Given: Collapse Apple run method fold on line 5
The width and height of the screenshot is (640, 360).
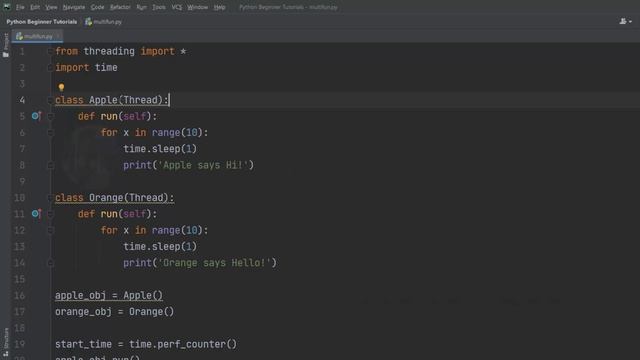Looking at the screenshot, I should click(50, 116).
